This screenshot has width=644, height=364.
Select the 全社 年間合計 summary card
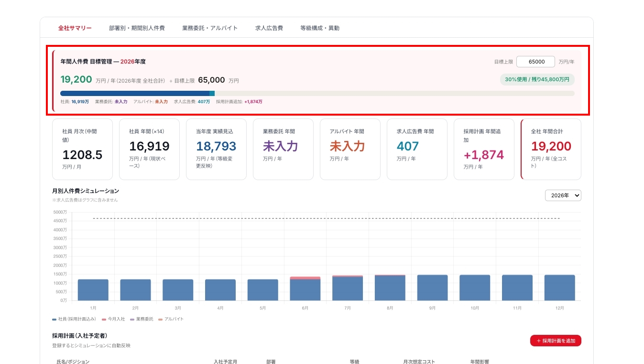click(551, 150)
